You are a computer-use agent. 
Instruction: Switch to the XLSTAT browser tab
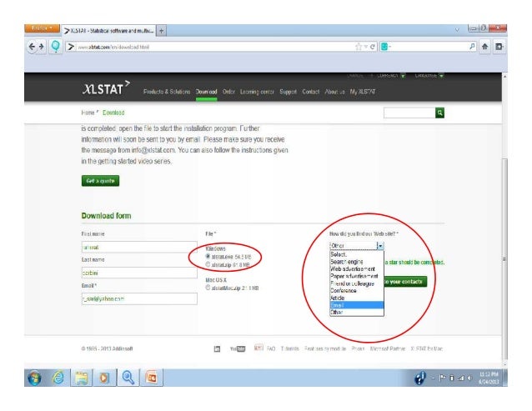[x=109, y=31]
